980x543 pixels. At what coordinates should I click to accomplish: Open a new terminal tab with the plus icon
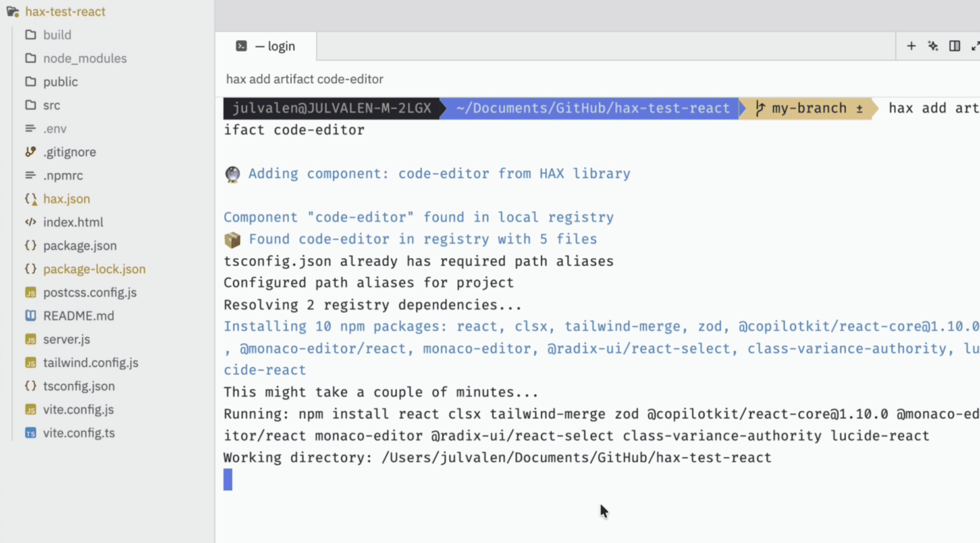click(x=912, y=46)
